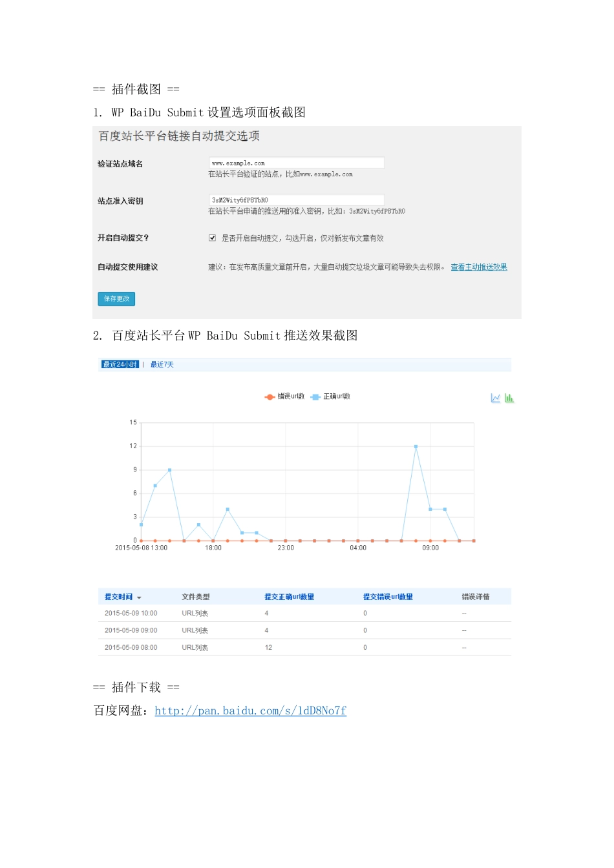Toggle the orange 错误url数 legend marker
This screenshot has height=868, width=614.
click(x=270, y=397)
